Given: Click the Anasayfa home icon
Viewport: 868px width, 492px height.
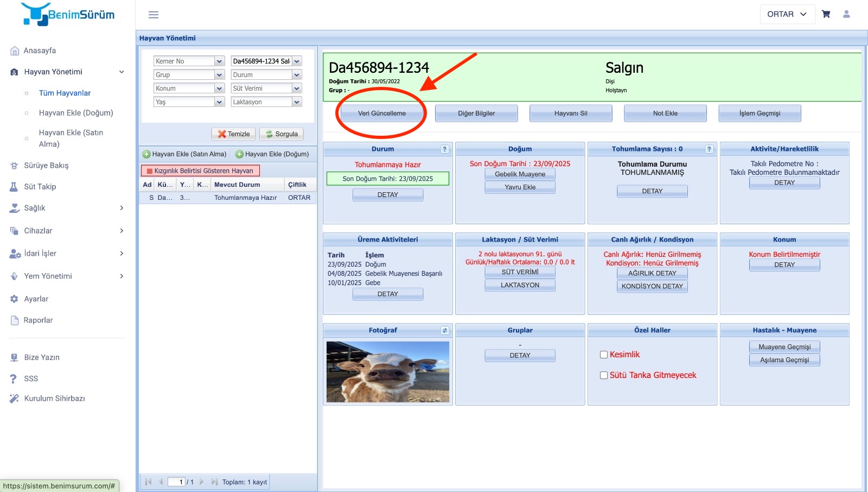Looking at the screenshot, I should [15, 51].
